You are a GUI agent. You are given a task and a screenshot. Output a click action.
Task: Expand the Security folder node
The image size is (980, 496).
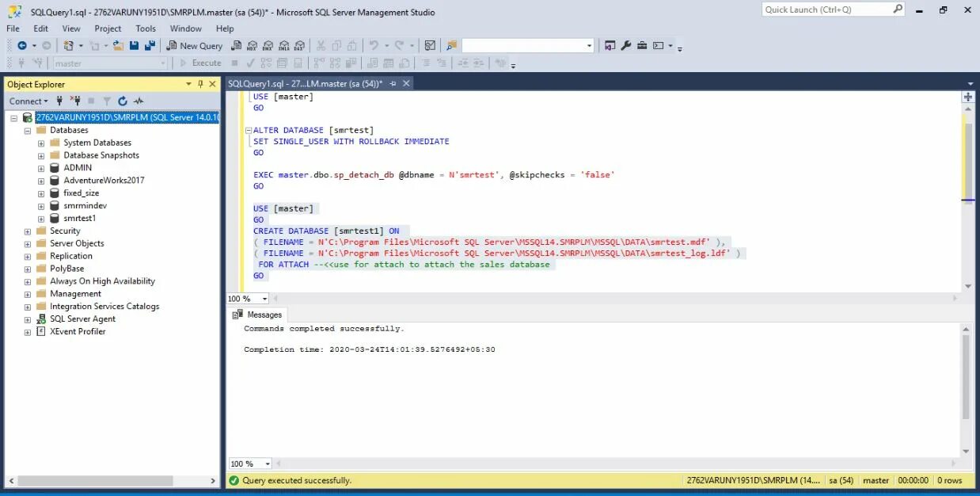[28, 231]
